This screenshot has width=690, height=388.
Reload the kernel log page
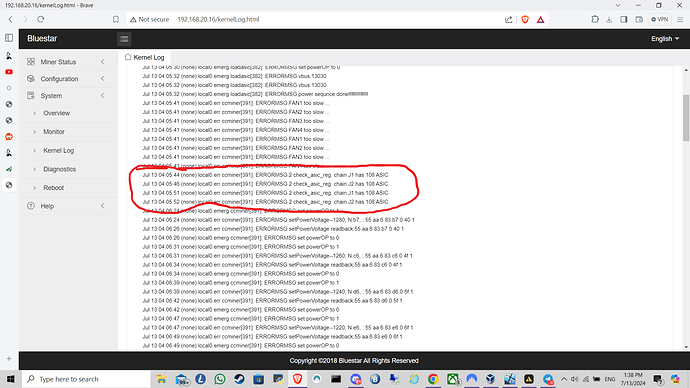tap(40, 19)
